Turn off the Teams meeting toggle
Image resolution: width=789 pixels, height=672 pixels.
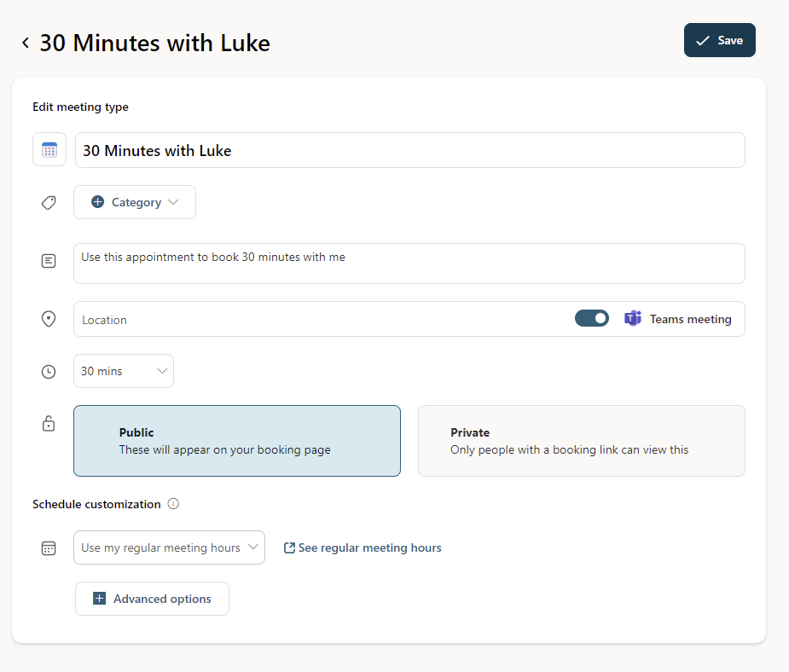tap(592, 318)
